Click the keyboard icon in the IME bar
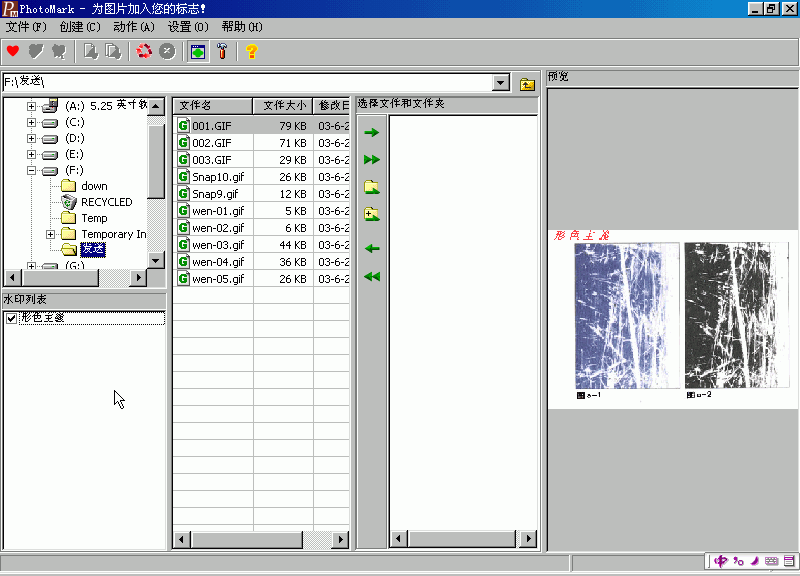Image resolution: width=800 pixels, height=576 pixels. pos(771,561)
